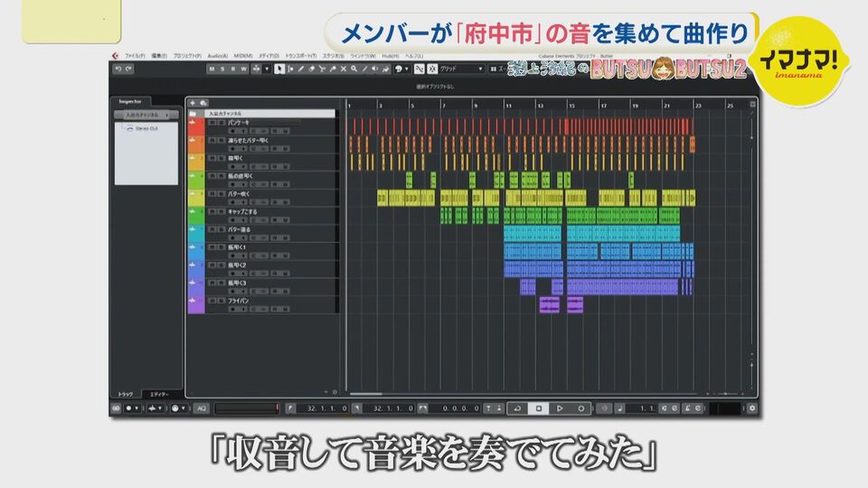
Task: Select the Color paint tool
Action: tap(385, 70)
